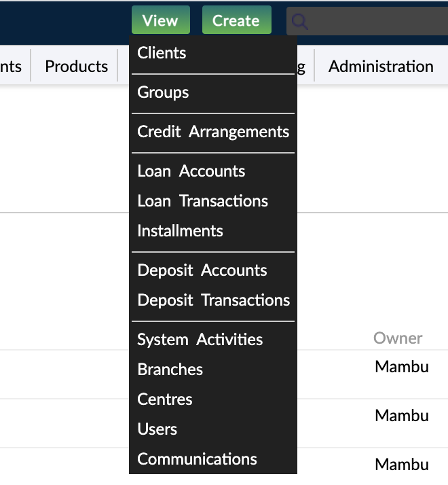Select Installments menu entry
Screen dimensions: 448x485
point(212,231)
